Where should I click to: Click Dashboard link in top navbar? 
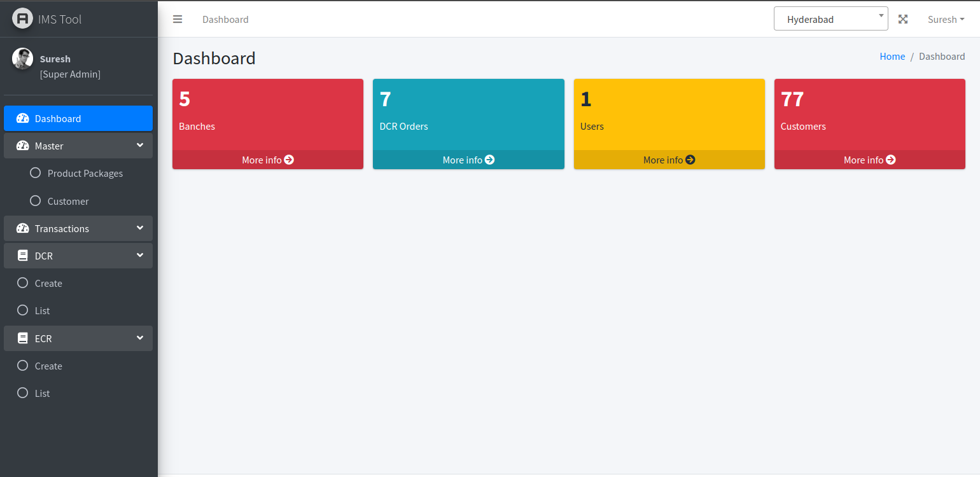(225, 19)
